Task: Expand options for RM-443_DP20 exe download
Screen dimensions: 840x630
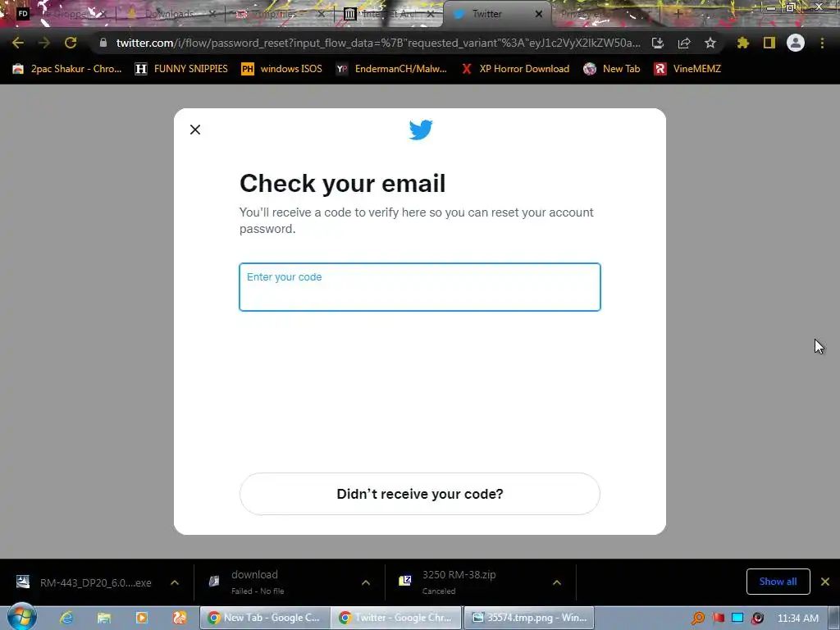Action: click(175, 582)
